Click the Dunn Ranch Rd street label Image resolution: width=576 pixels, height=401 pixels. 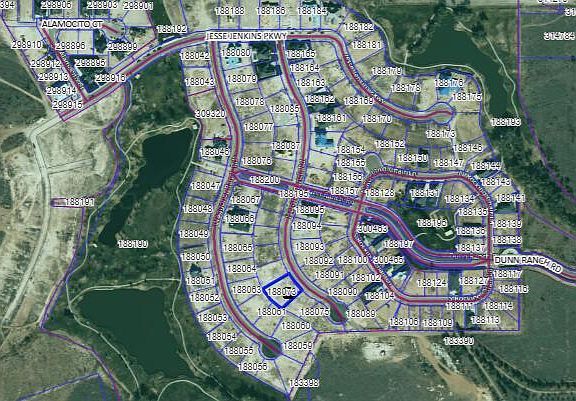(x=528, y=263)
